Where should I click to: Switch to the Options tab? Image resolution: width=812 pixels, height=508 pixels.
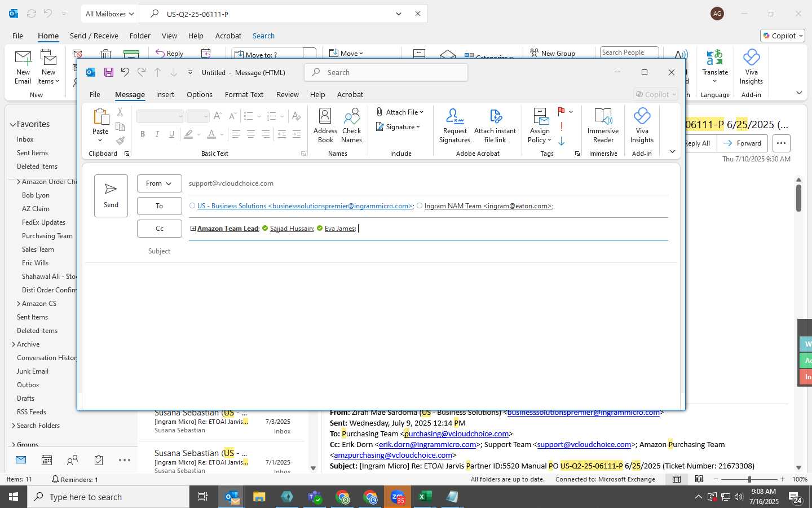200,95
